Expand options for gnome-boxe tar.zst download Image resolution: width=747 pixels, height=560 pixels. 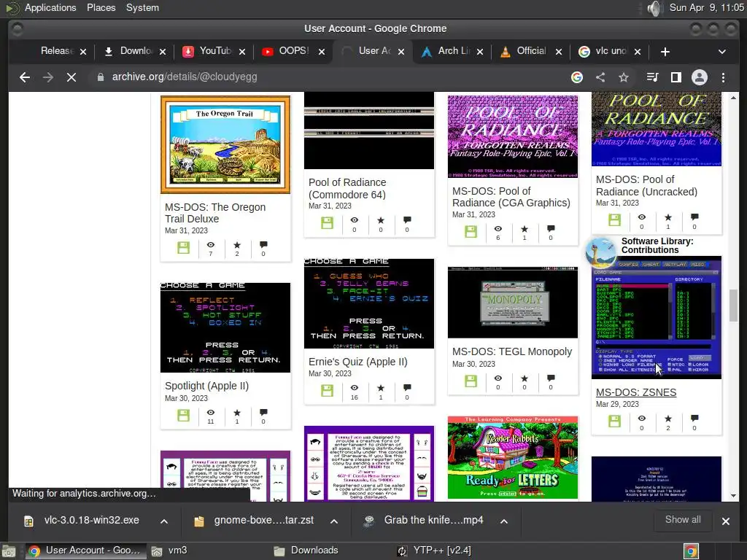[x=334, y=521]
